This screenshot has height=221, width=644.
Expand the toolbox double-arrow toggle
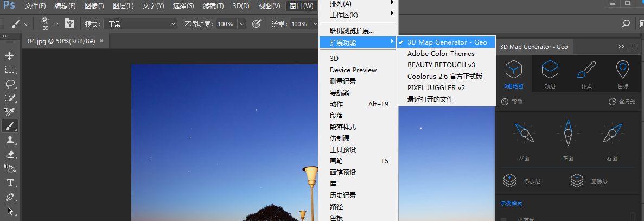(4, 36)
